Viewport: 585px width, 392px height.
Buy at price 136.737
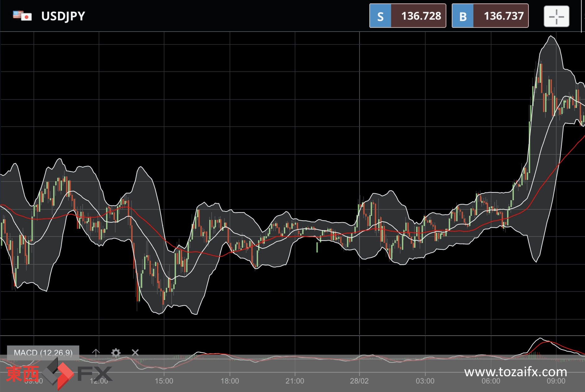501,16
